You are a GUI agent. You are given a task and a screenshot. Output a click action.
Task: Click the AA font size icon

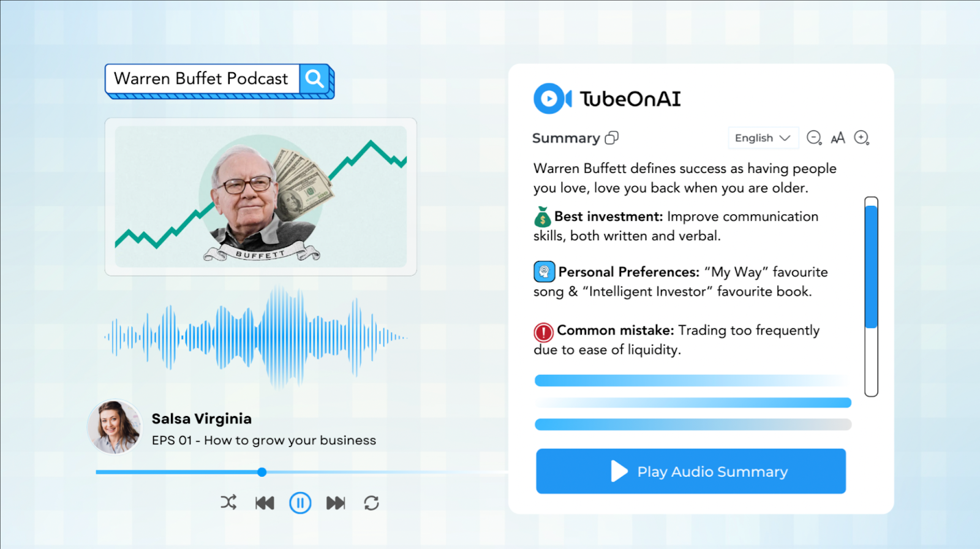(x=838, y=138)
